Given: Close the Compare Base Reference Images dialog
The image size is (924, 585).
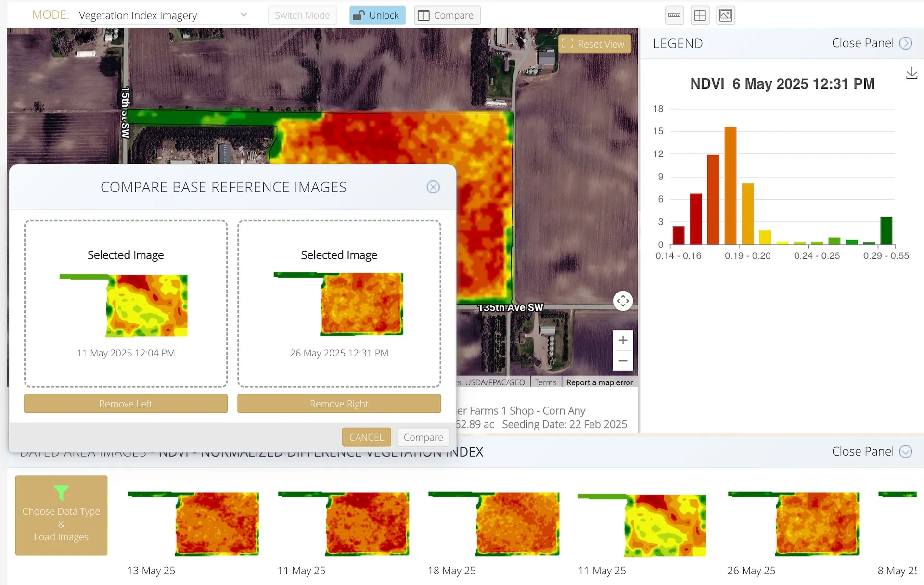Looking at the screenshot, I should [x=433, y=187].
